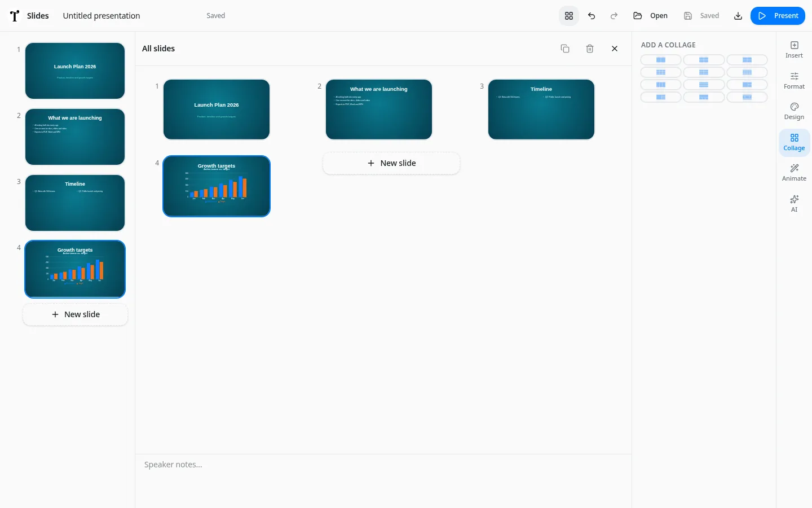
Task: Toggle the all-slides grid view icon
Action: 569,16
